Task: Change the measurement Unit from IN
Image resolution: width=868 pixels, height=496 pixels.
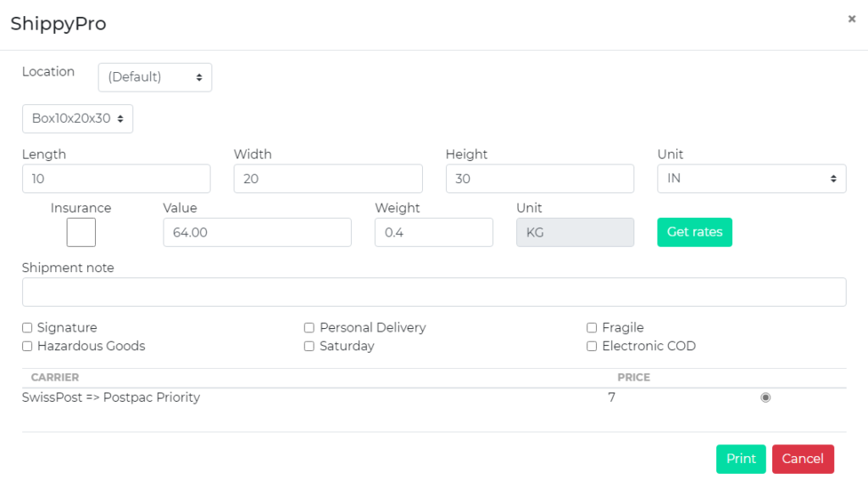Action: tap(751, 178)
